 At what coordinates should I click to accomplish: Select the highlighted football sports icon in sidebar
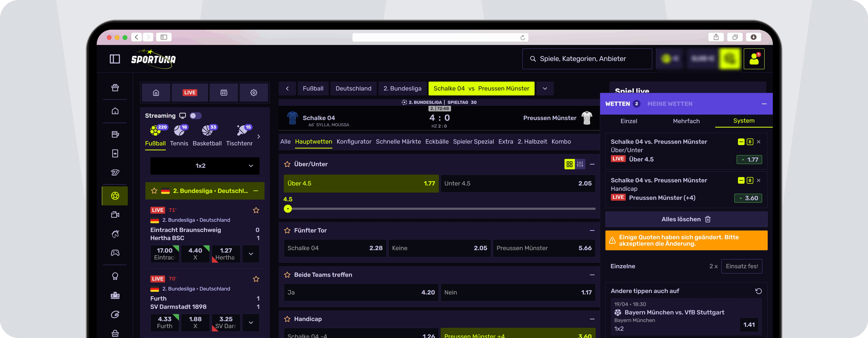115,196
